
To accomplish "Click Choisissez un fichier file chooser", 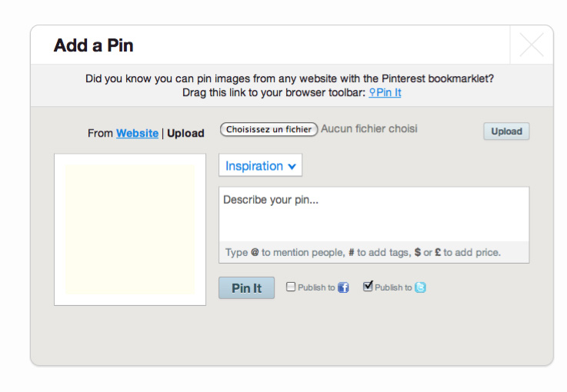I will pyautogui.click(x=268, y=129).
